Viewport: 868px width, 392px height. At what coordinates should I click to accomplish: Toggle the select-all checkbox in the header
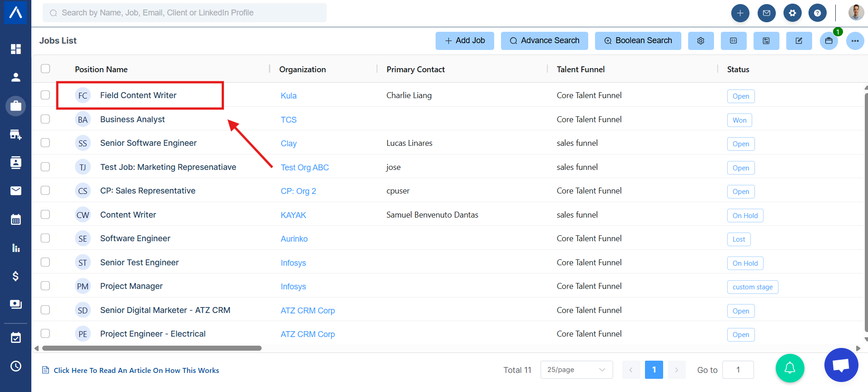tap(45, 69)
